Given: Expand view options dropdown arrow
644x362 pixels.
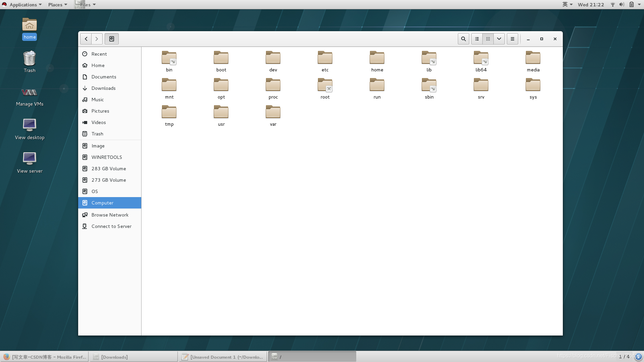Looking at the screenshot, I should click(499, 39).
